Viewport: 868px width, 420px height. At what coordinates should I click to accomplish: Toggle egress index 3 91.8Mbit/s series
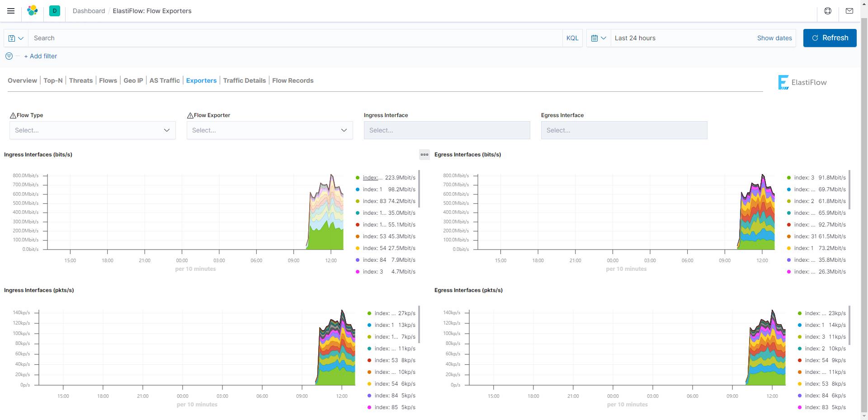(816, 178)
